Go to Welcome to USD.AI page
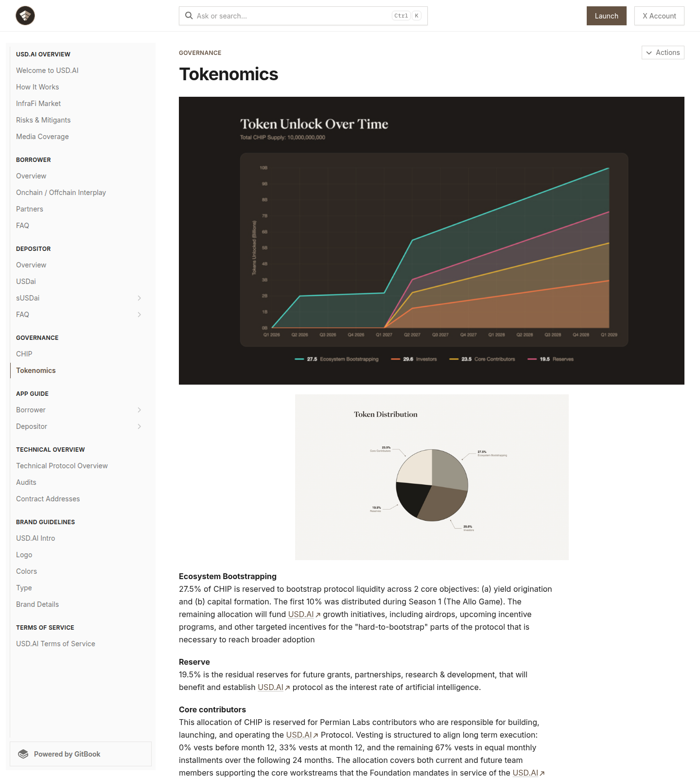Screen dimensions: 700x778 pos(47,71)
